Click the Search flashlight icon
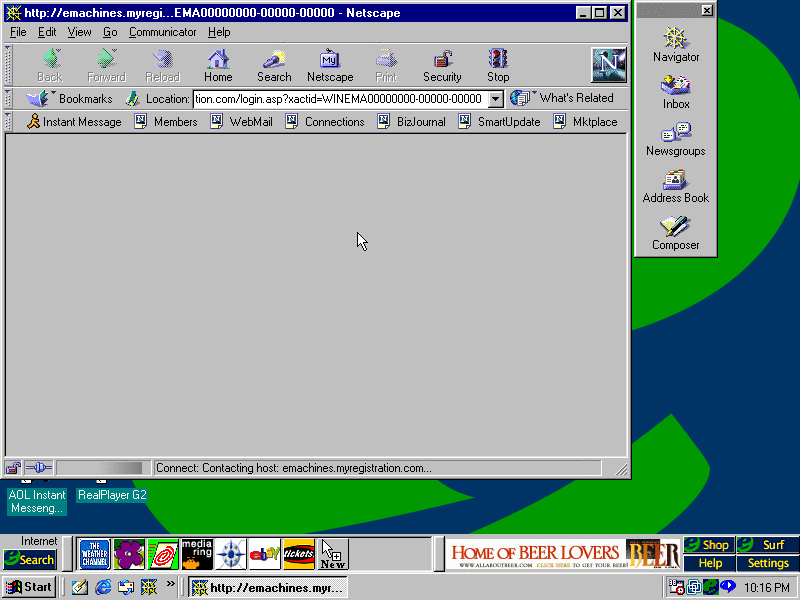 274,65
